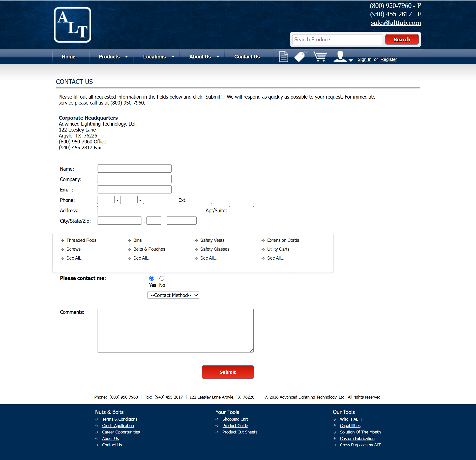Select the No radio button
476x460 pixels.
[162, 278]
